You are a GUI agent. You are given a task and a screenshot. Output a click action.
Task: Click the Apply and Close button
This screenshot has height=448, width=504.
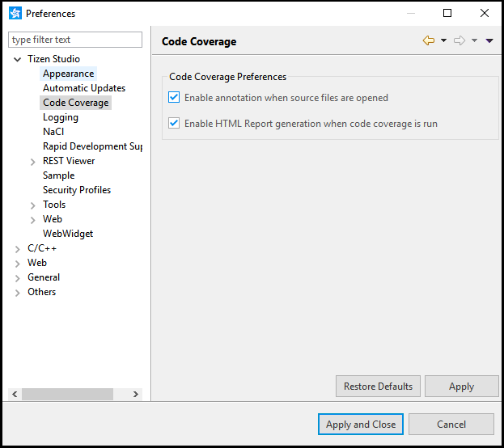(361, 425)
